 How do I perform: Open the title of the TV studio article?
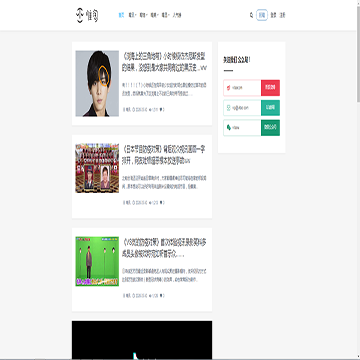[164, 155]
